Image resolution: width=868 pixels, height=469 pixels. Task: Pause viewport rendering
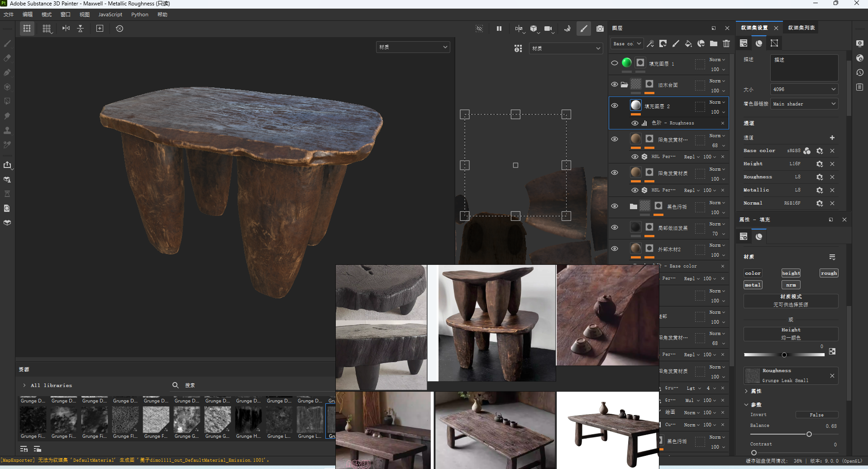click(499, 29)
